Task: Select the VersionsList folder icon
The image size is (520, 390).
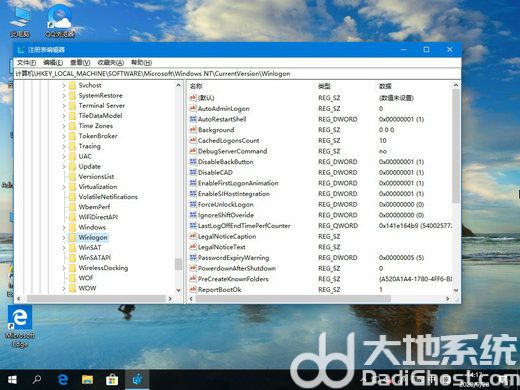Action: click(72, 177)
